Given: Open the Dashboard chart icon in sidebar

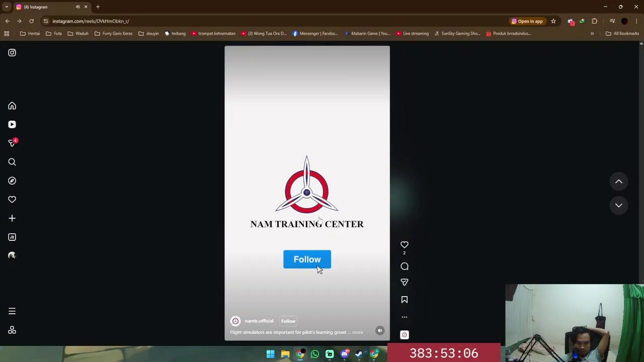Looking at the screenshot, I should point(12,237).
